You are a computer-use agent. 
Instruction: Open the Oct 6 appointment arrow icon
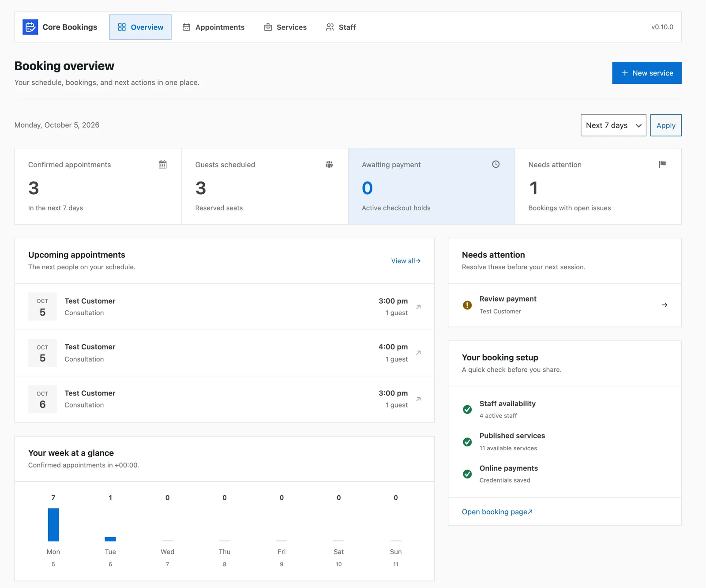tap(418, 399)
